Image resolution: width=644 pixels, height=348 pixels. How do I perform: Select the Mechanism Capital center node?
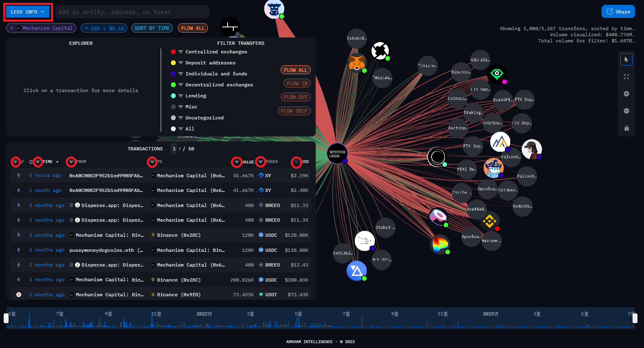coord(337,154)
